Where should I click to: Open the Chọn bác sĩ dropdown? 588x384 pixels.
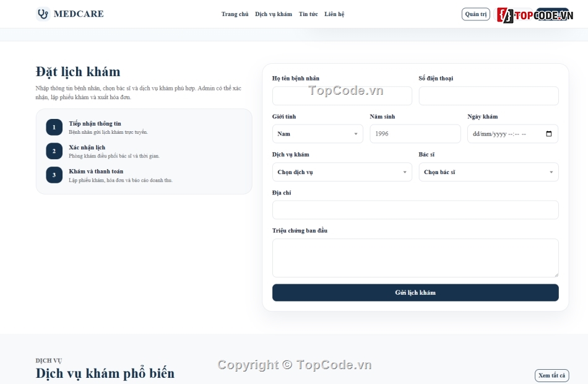488,172
